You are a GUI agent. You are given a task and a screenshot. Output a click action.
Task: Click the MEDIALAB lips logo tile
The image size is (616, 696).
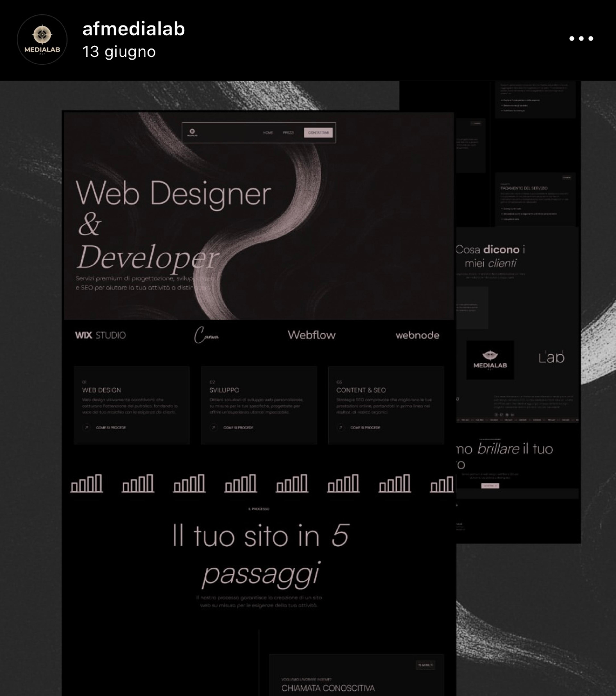[490, 360]
